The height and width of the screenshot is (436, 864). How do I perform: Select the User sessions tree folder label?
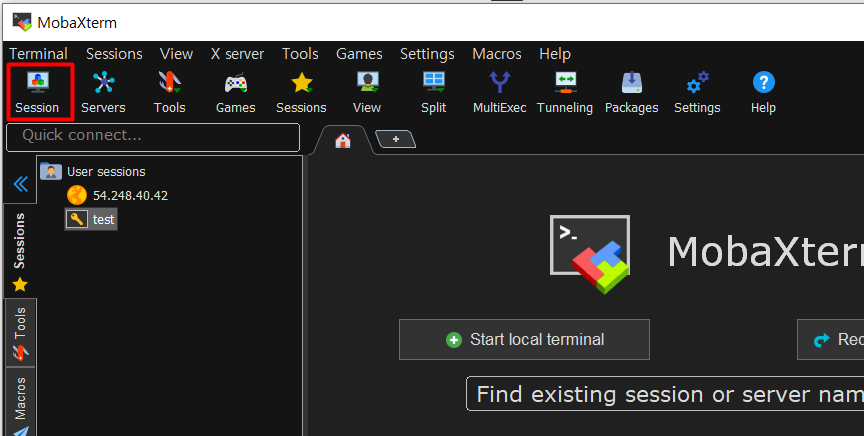pyautogui.click(x=106, y=171)
